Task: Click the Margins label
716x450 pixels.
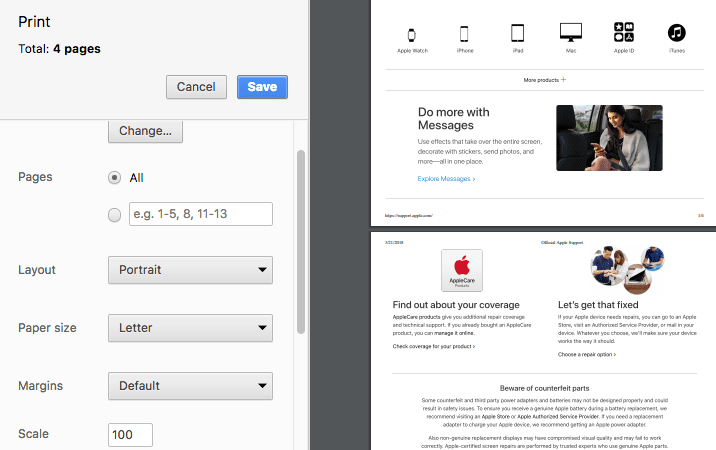Action: [x=40, y=386]
